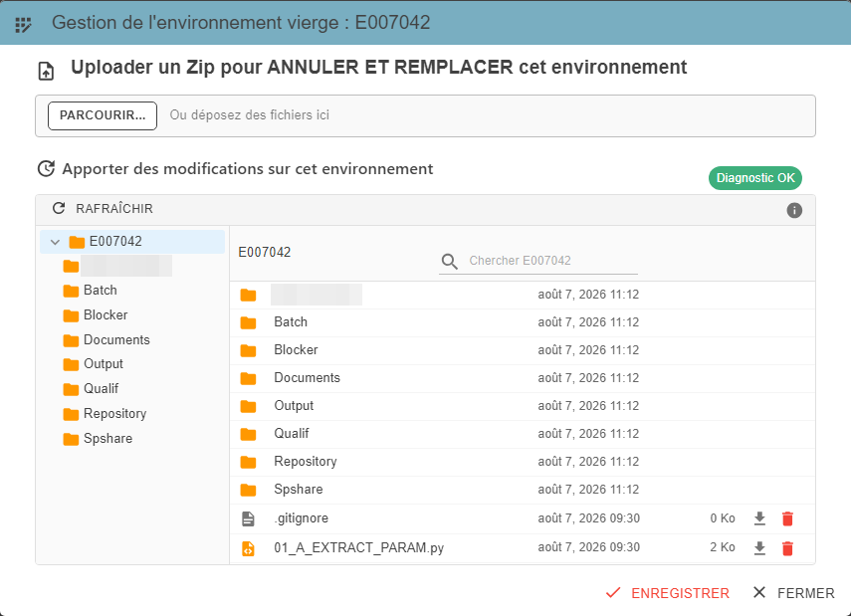Click FERMER to close the dialog
Image resolution: width=851 pixels, height=616 pixels.
793,593
